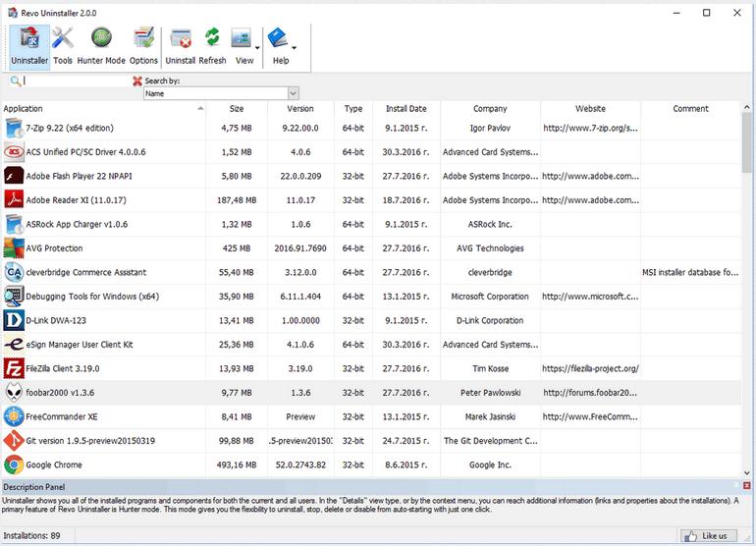The image size is (756, 546).
Task: Select the foobar2000 alien icon
Action: click(x=14, y=393)
